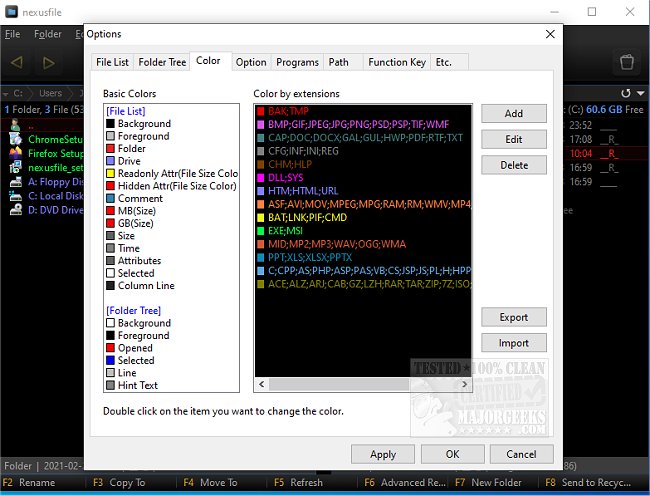Viewport: 650px width, 496px height.
Task: Click the ChromeSetup file icon
Action: coord(15,139)
